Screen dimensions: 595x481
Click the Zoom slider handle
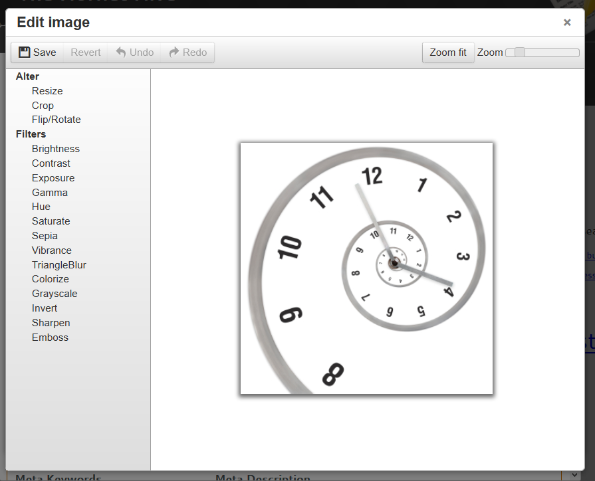point(519,52)
